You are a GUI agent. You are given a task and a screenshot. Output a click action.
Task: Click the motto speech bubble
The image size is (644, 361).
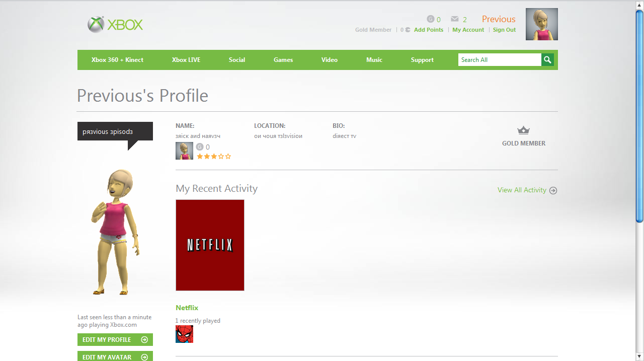[x=115, y=136]
